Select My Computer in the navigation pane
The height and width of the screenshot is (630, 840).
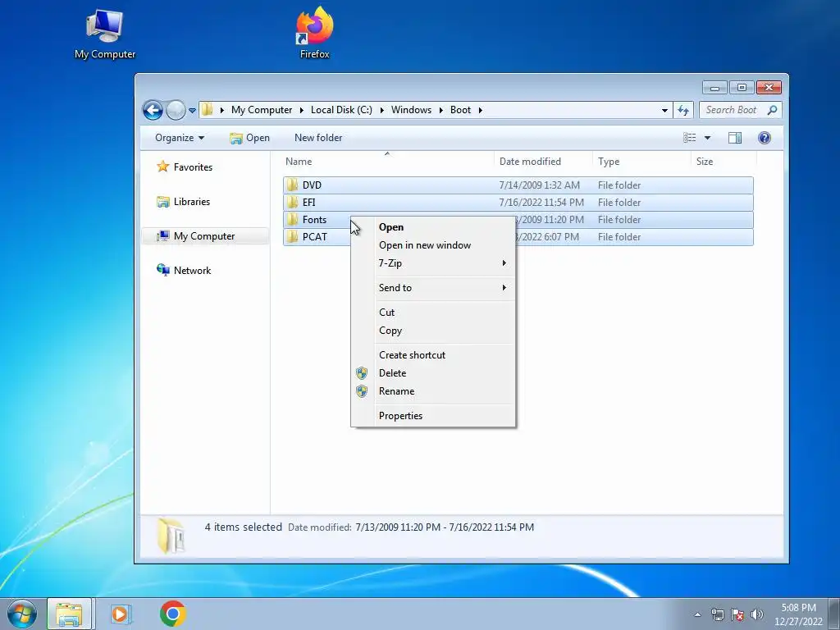(204, 236)
